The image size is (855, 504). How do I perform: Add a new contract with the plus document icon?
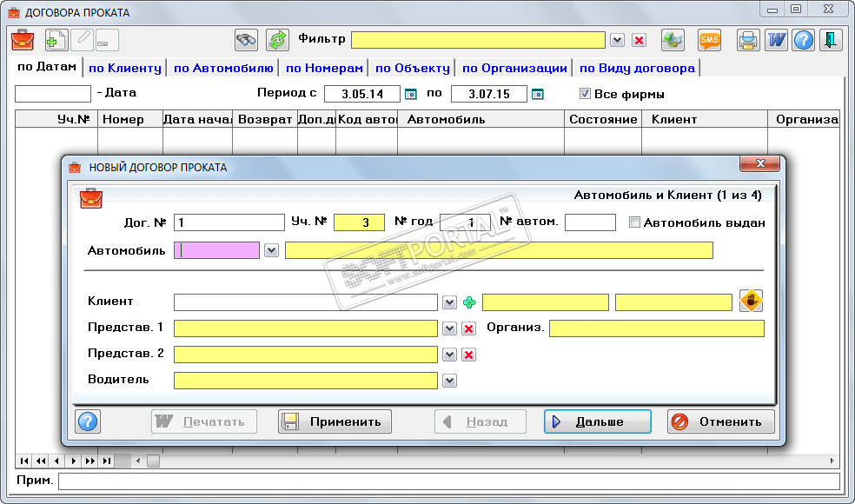pyautogui.click(x=56, y=40)
